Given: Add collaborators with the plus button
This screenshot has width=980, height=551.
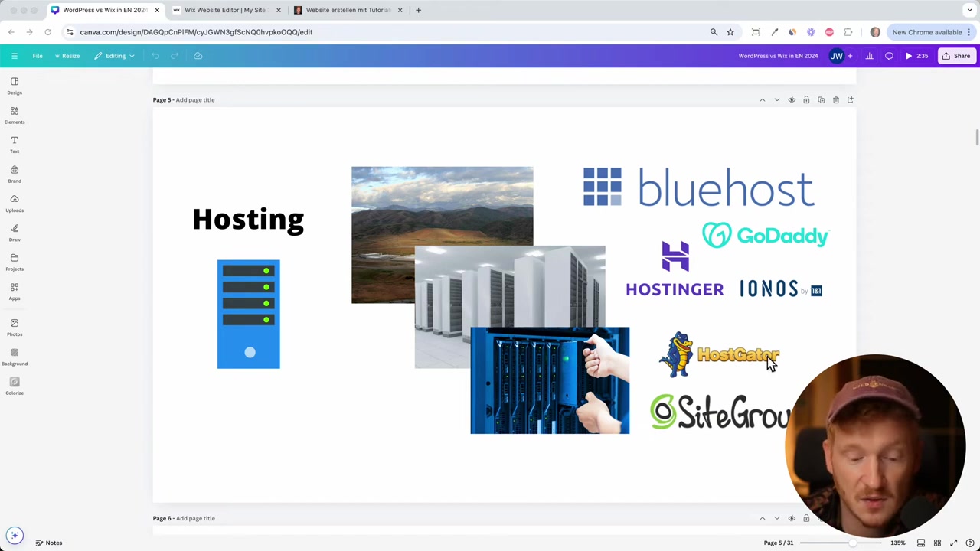Looking at the screenshot, I should pos(849,56).
